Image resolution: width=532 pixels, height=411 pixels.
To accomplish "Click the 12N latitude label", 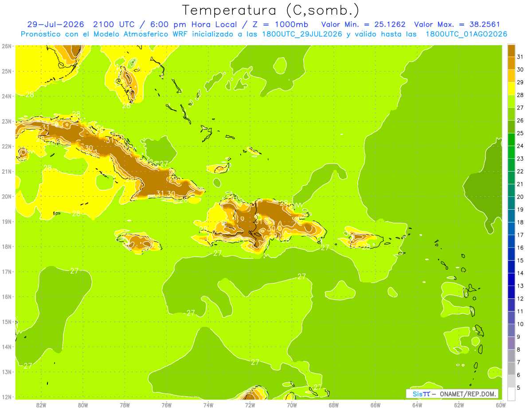I will click(6, 397).
